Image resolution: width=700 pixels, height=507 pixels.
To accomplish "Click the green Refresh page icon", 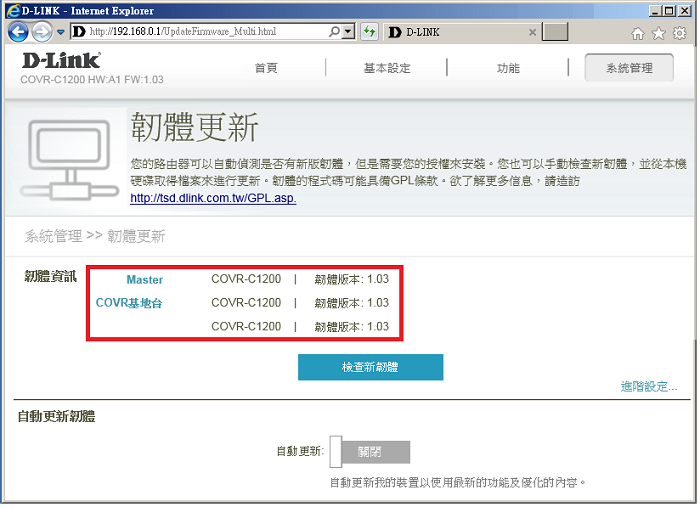I will (x=369, y=32).
